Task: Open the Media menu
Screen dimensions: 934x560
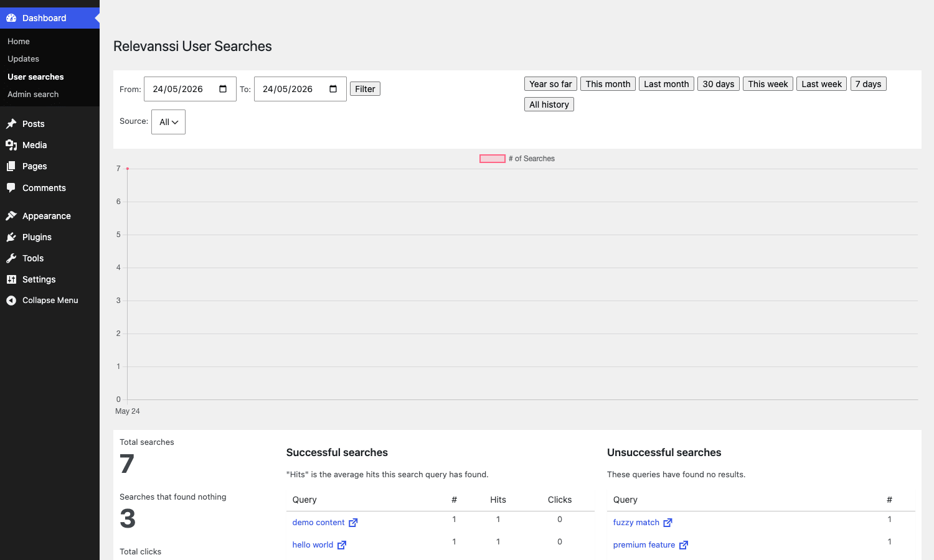Action: pyautogui.click(x=50, y=145)
